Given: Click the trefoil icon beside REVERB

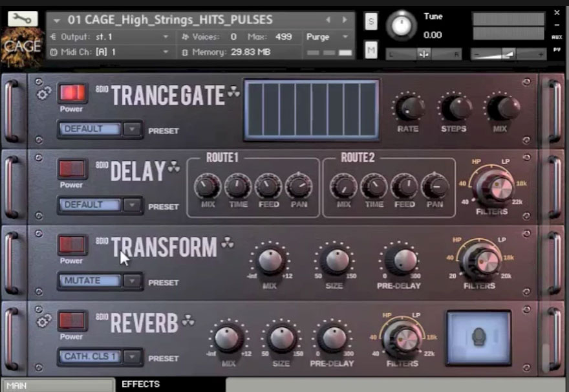Looking at the screenshot, I should (188, 320).
